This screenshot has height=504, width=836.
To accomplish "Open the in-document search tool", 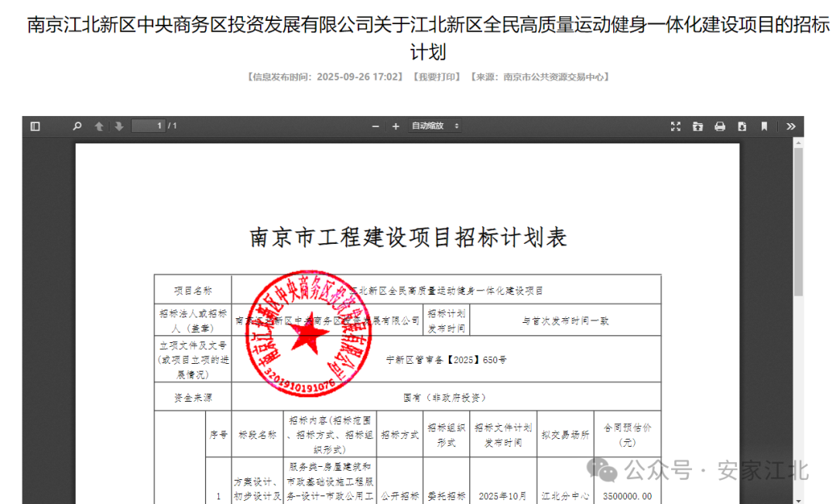I will (77, 125).
